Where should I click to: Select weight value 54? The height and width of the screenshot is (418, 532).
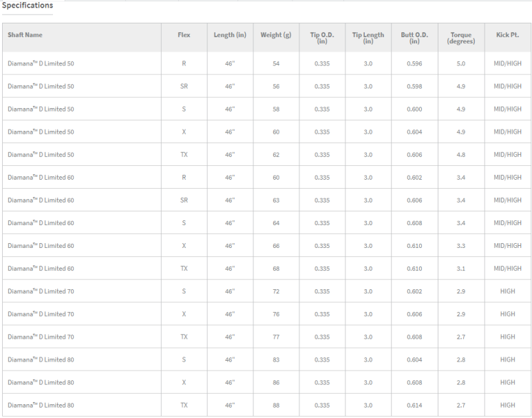[x=276, y=63]
